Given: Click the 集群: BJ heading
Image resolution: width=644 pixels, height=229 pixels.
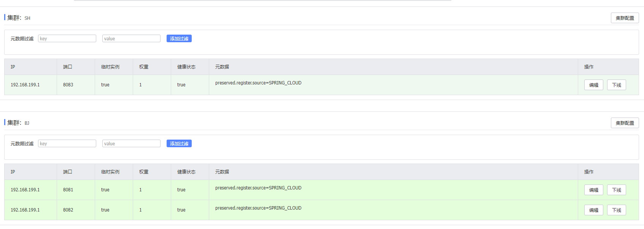Looking at the screenshot, I should pos(18,122).
